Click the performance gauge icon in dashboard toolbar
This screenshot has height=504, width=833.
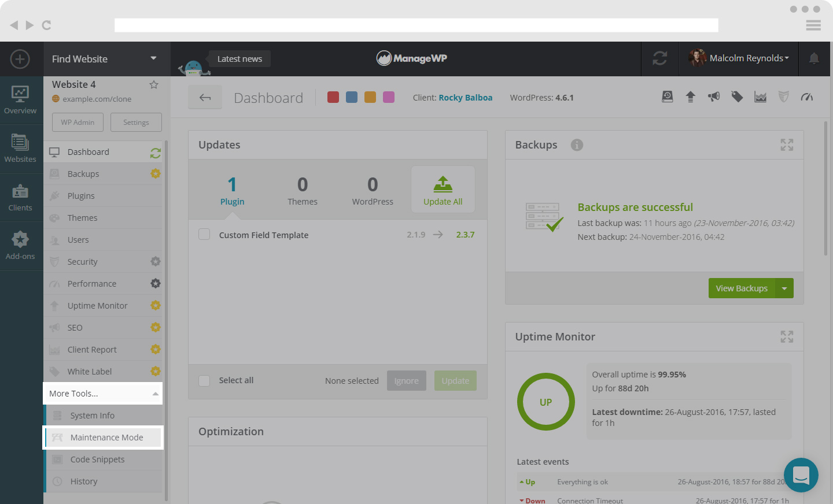click(807, 97)
